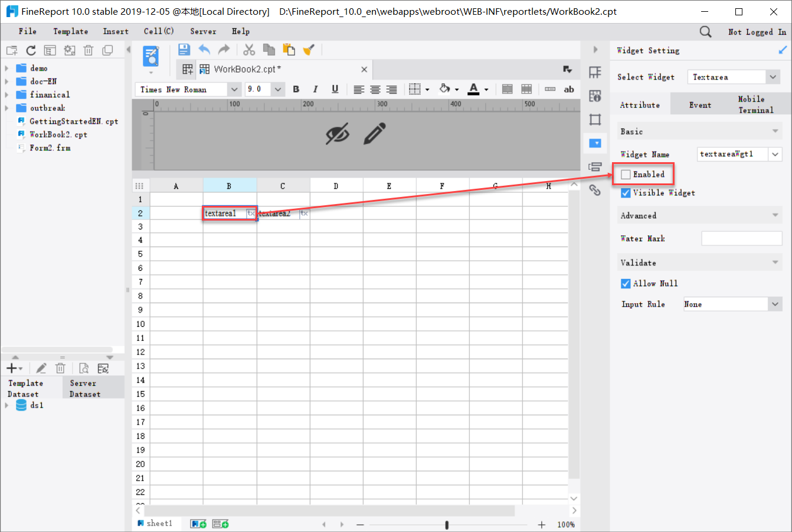Open the Server menu
The height and width of the screenshot is (532, 792).
coord(203,31)
